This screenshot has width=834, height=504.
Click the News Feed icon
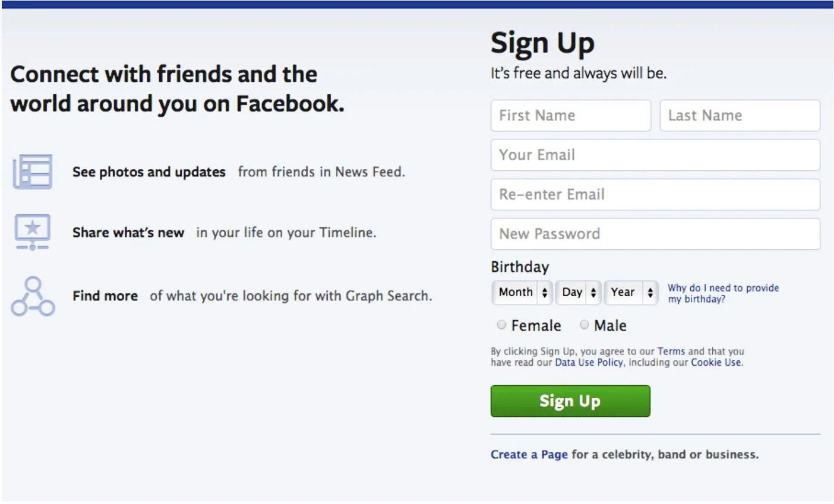[x=33, y=172]
